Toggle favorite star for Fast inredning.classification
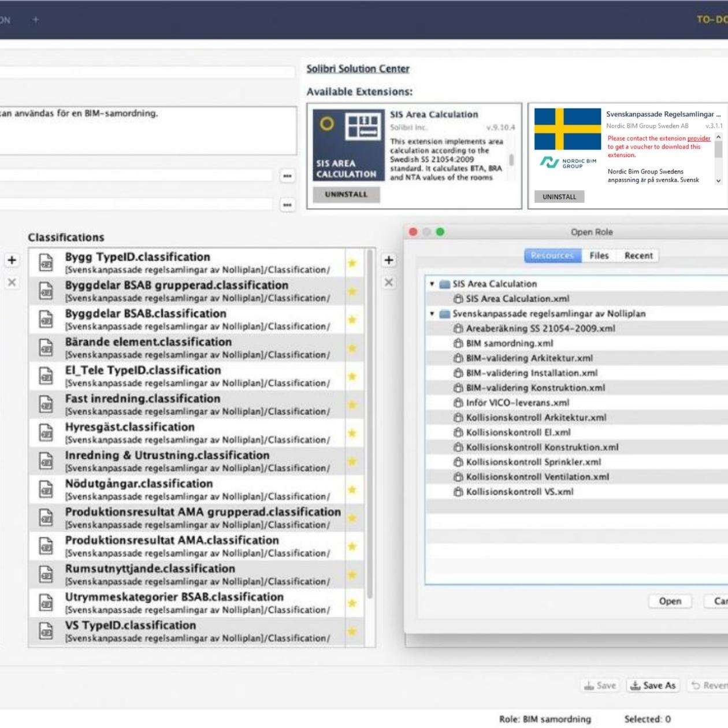 (x=352, y=404)
